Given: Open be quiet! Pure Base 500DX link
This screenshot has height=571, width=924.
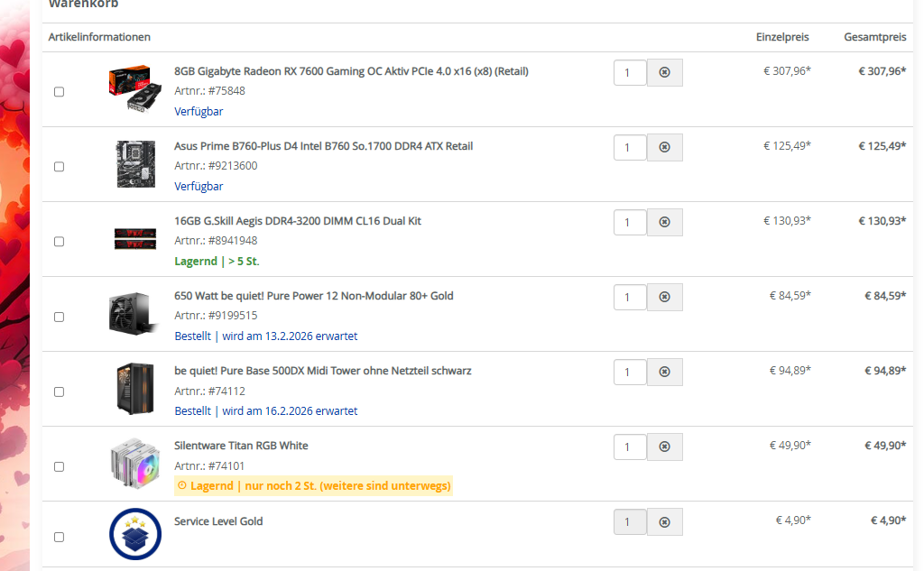Looking at the screenshot, I should click(323, 371).
